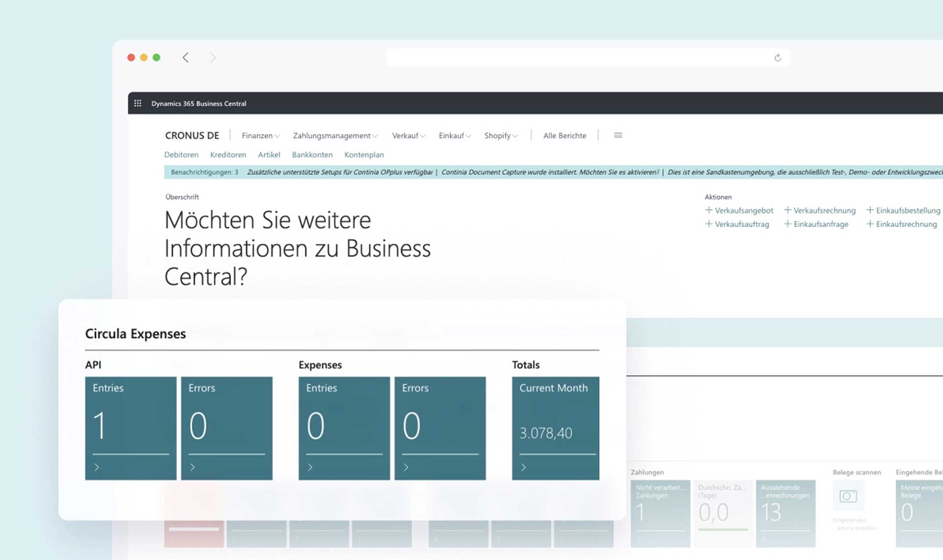Click the Totals group label

click(x=526, y=365)
